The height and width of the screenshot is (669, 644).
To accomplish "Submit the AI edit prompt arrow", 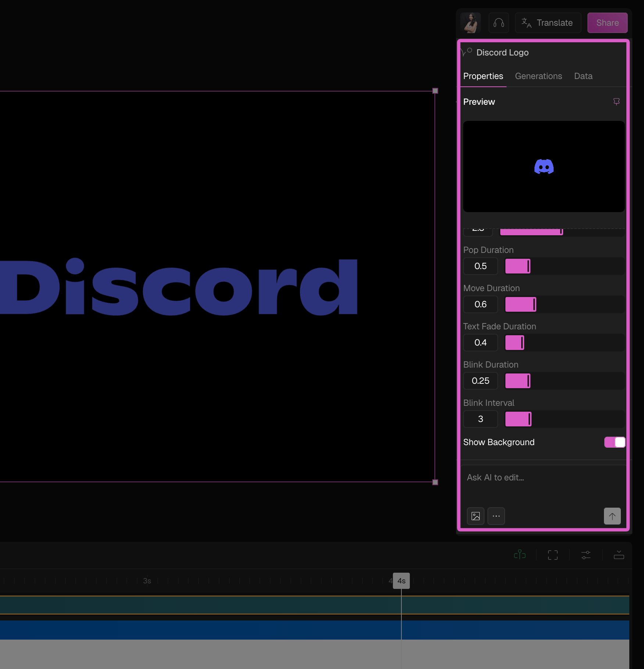I will coord(612,516).
